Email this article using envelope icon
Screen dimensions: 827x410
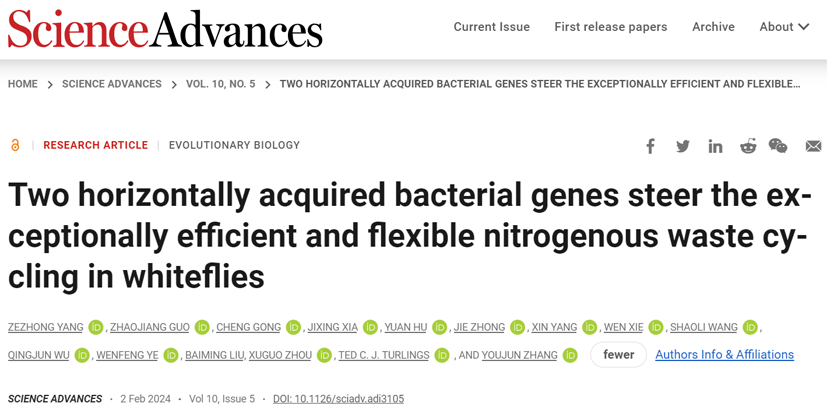[813, 146]
